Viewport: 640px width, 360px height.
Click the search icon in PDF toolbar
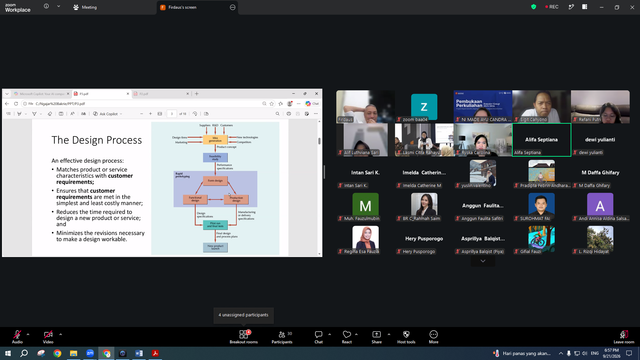[x=278, y=114]
